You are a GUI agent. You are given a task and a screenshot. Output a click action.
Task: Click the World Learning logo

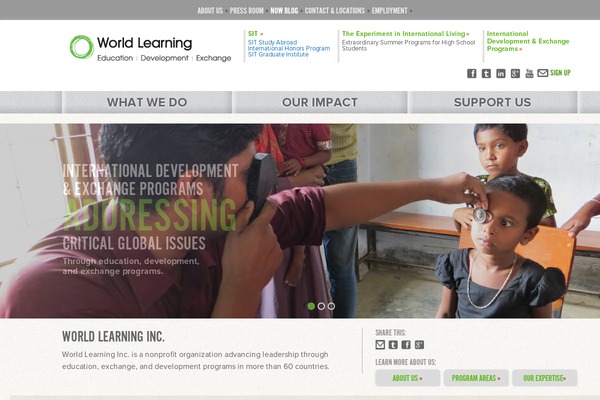150,48
